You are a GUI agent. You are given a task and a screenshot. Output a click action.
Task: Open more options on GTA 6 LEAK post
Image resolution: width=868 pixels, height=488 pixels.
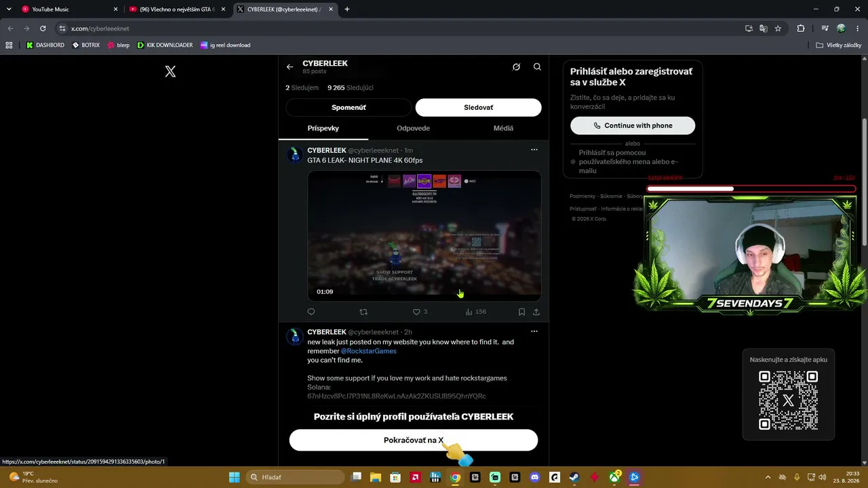(x=534, y=150)
